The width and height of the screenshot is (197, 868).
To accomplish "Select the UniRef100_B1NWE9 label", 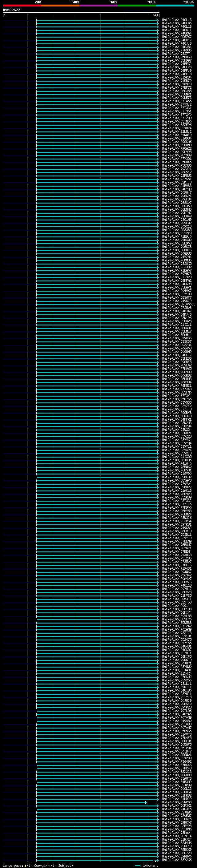I will [177, 135].
